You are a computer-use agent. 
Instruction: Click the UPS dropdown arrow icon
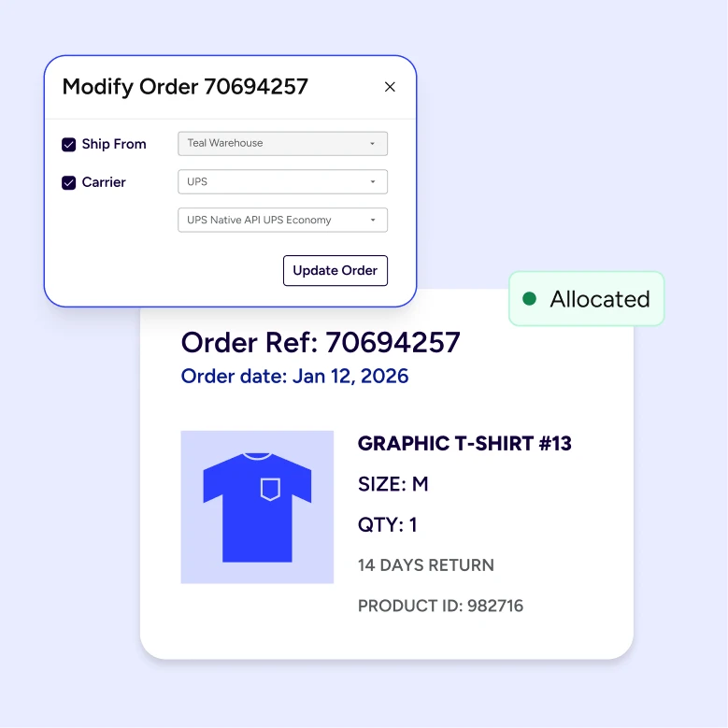click(x=372, y=181)
